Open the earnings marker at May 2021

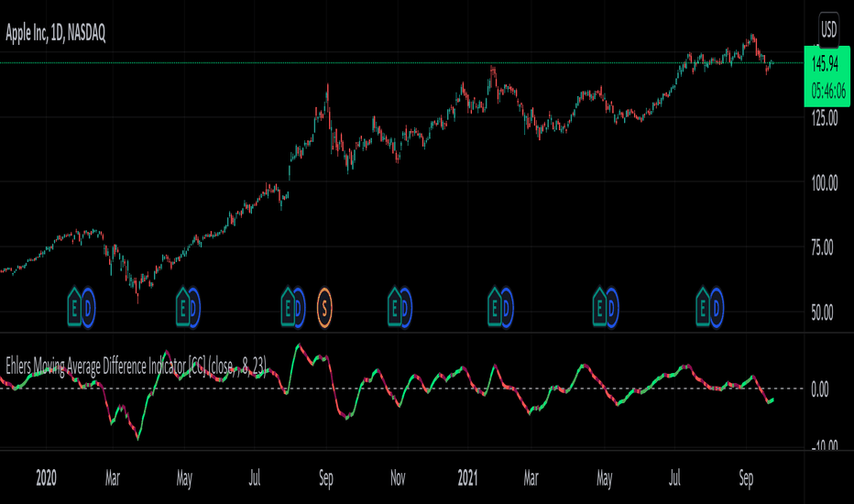(x=599, y=308)
